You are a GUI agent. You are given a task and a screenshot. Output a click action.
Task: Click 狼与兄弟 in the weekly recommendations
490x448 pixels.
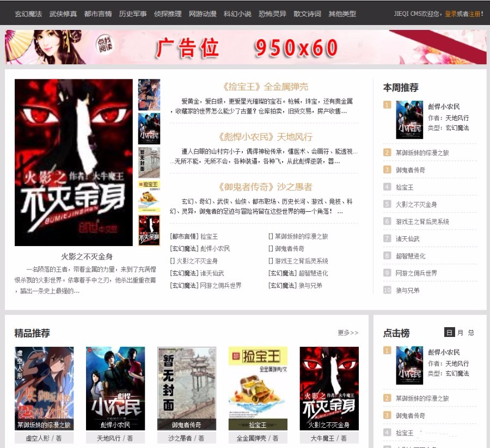(407, 290)
